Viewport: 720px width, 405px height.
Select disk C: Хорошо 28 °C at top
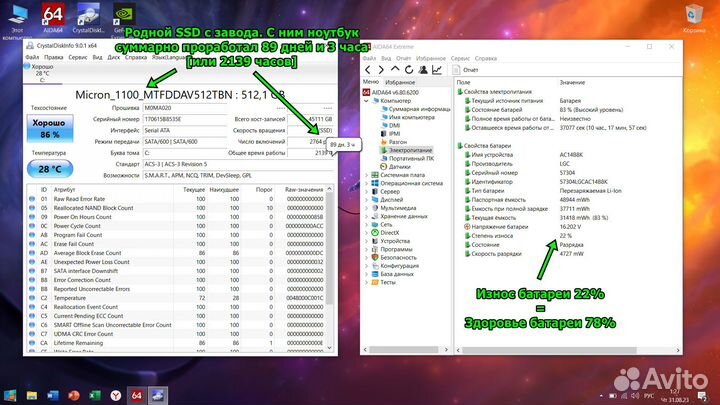42,73
